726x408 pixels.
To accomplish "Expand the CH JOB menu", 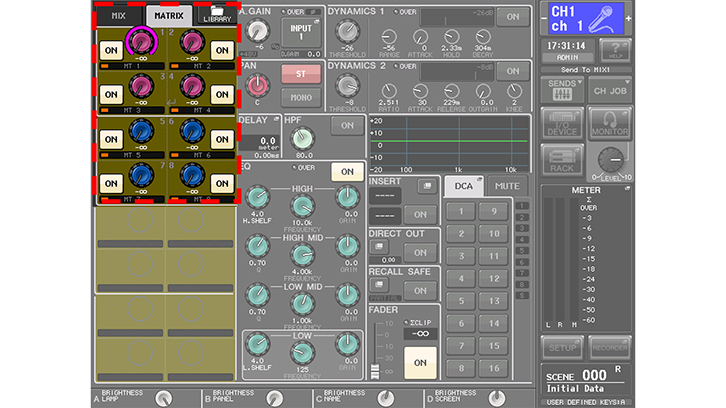I will pos(610,91).
